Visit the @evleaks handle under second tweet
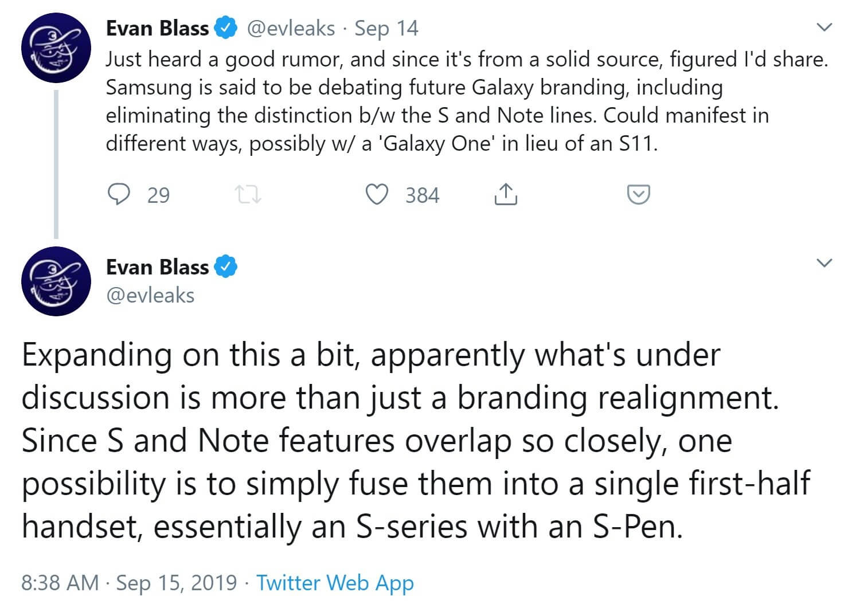 (150, 295)
